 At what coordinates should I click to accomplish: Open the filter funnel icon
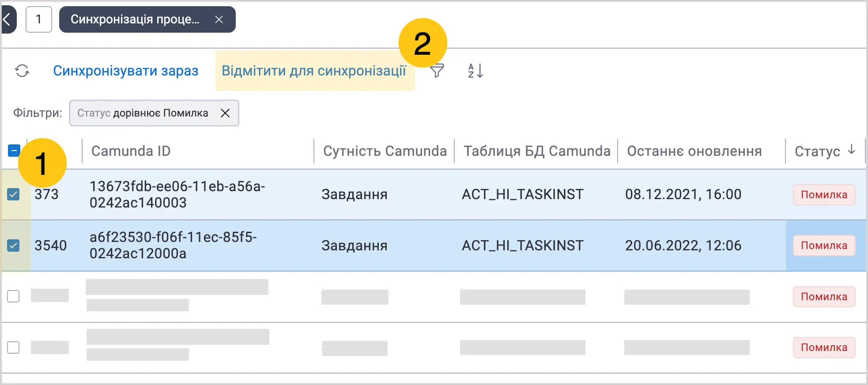(437, 71)
